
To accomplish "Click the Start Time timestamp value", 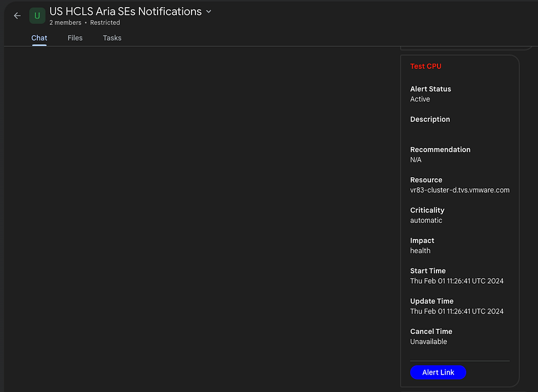I will coord(457,281).
